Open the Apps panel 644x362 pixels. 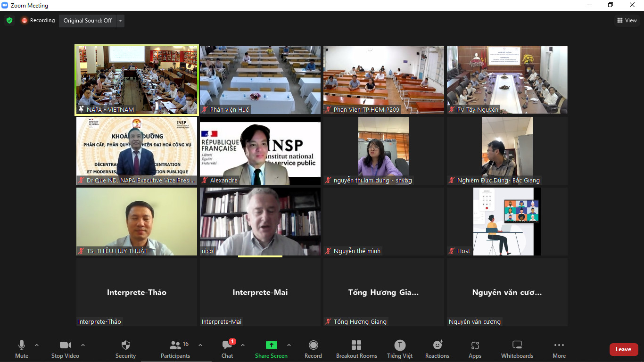pos(475,349)
